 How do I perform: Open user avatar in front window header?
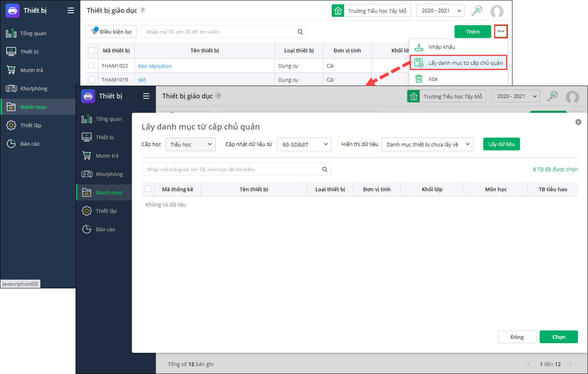point(572,97)
